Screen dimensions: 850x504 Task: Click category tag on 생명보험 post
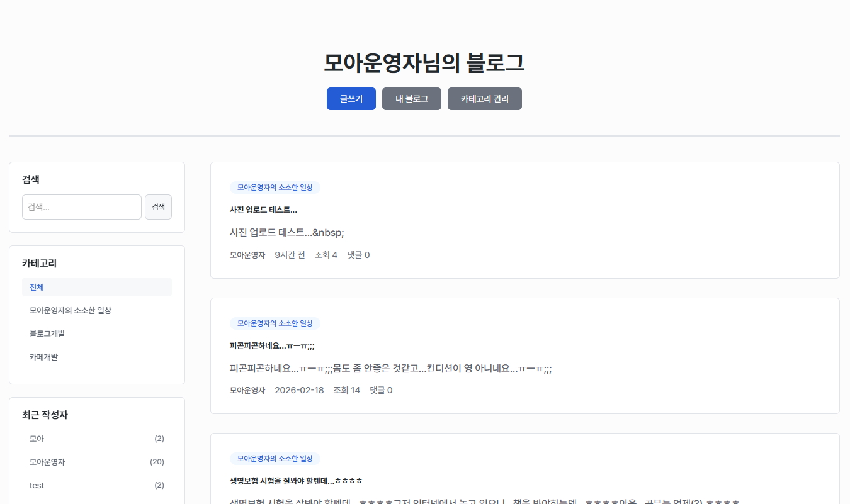click(x=275, y=459)
